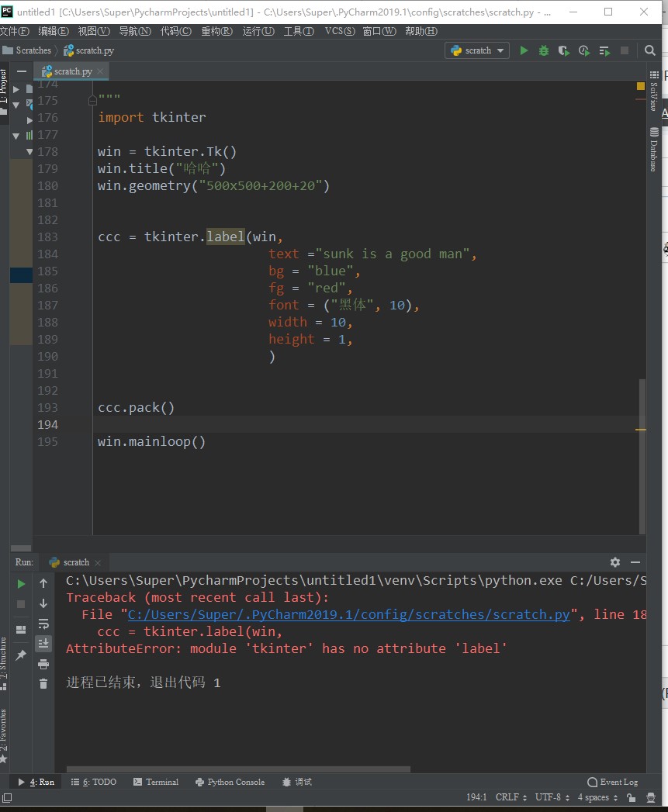Image resolution: width=668 pixels, height=812 pixels.
Task: Open the 4: Run tool window tab
Action: (36, 782)
